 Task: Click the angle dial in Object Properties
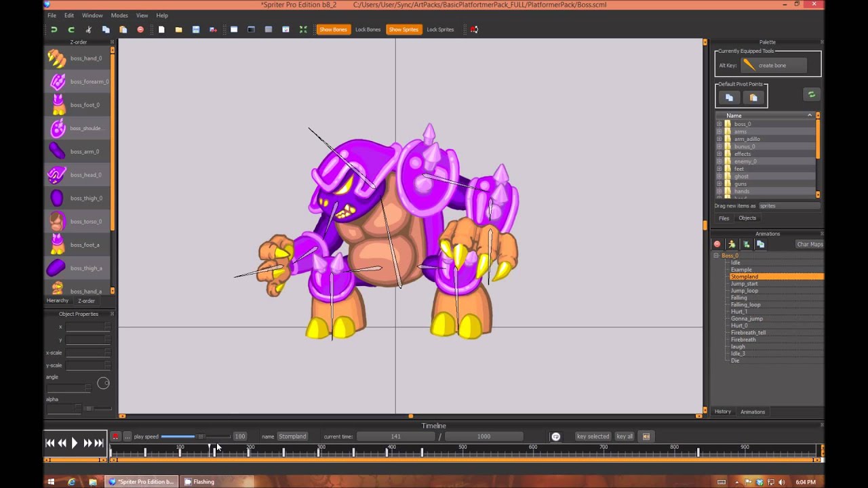click(x=103, y=384)
